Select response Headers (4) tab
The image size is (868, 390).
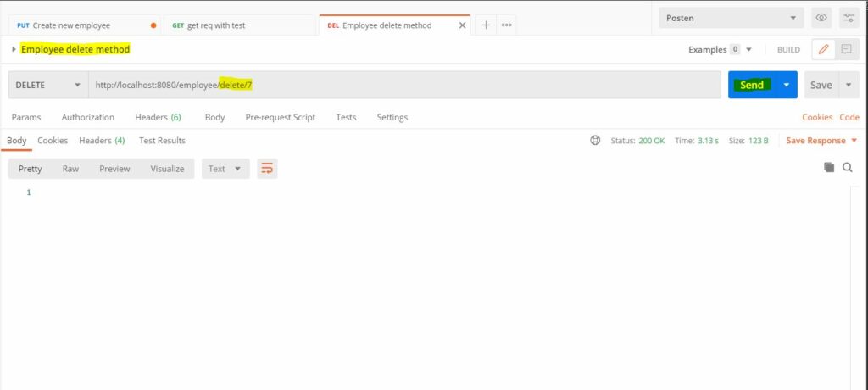102,141
